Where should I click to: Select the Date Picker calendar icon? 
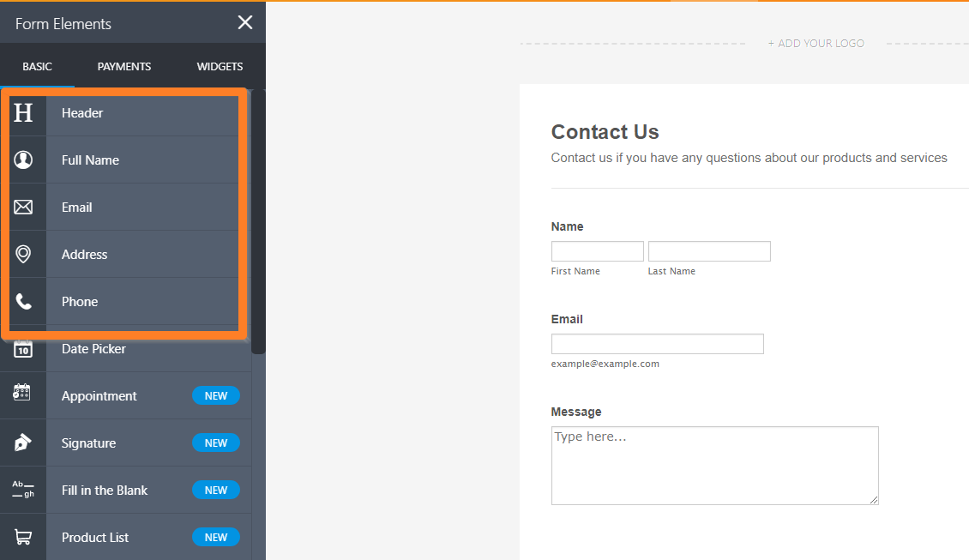tap(23, 349)
